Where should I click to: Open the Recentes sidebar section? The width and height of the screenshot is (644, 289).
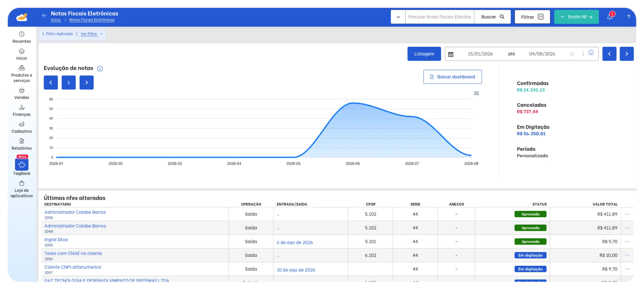pyautogui.click(x=21, y=37)
